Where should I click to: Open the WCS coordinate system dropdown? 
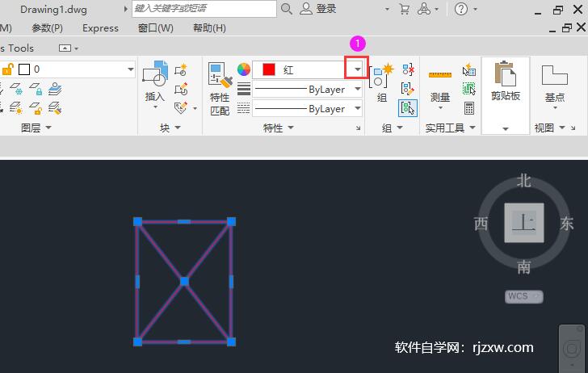pos(524,296)
